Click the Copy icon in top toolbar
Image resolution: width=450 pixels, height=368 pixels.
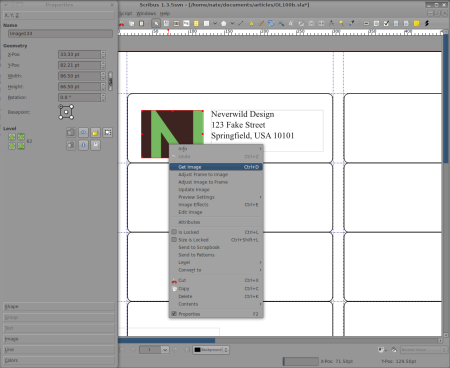click(132, 23)
